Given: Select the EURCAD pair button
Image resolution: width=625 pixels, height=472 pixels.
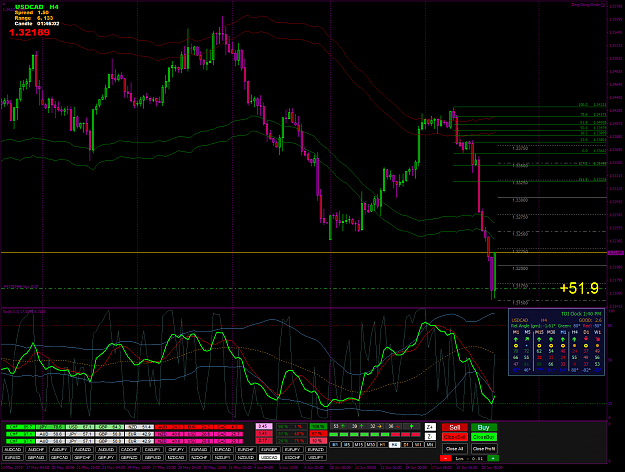Looking at the screenshot, I should pos(223,450).
